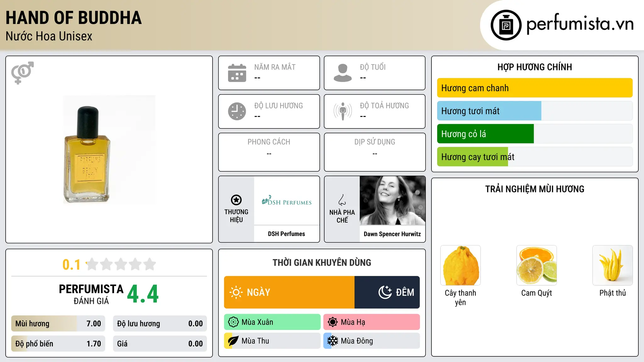The height and width of the screenshot is (362, 644).
Task: Click the Thương Hiệu label
Action: (236, 216)
